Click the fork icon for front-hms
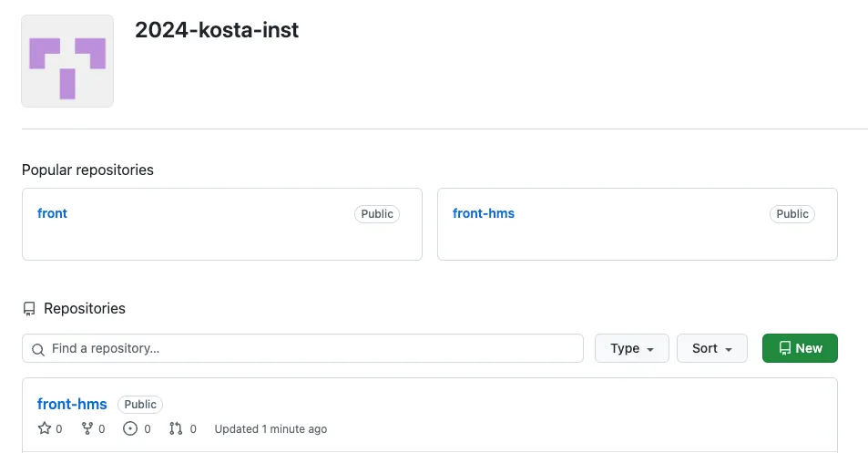This screenshot has height=453, width=868. pyautogui.click(x=87, y=428)
